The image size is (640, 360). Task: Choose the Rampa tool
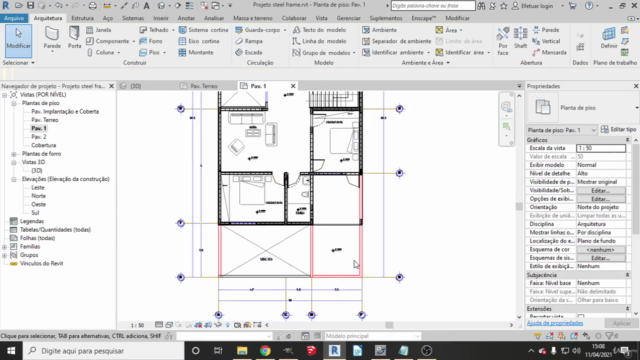(249, 41)
